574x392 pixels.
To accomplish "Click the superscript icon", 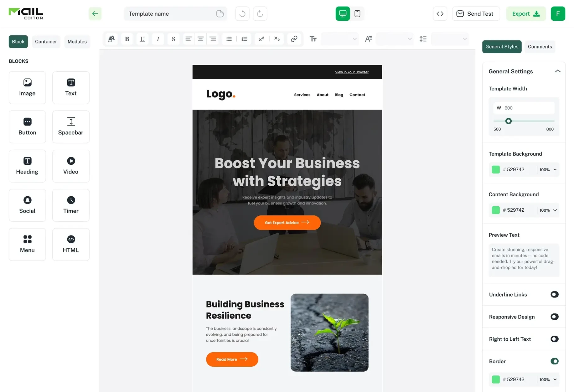I will coord(261,39).
